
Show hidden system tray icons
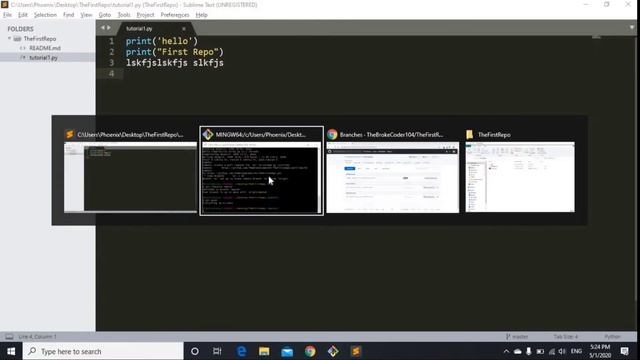506,351
